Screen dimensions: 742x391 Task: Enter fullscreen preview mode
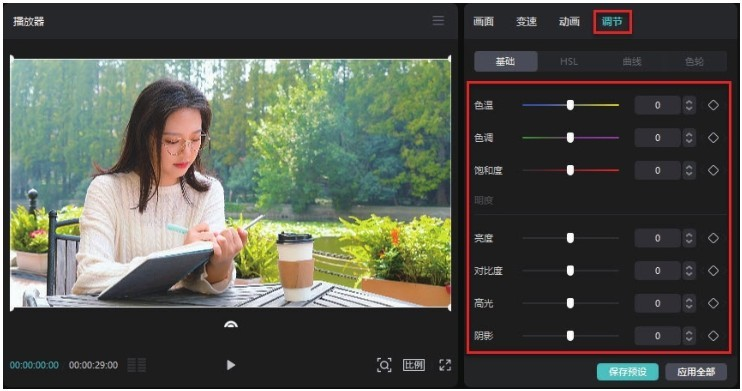(445, 365)
